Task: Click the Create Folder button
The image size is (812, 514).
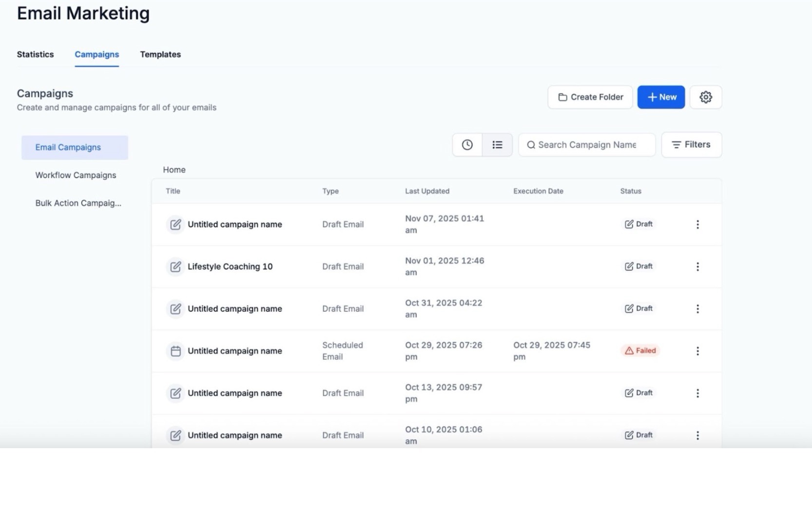Action: click(590, 97)
